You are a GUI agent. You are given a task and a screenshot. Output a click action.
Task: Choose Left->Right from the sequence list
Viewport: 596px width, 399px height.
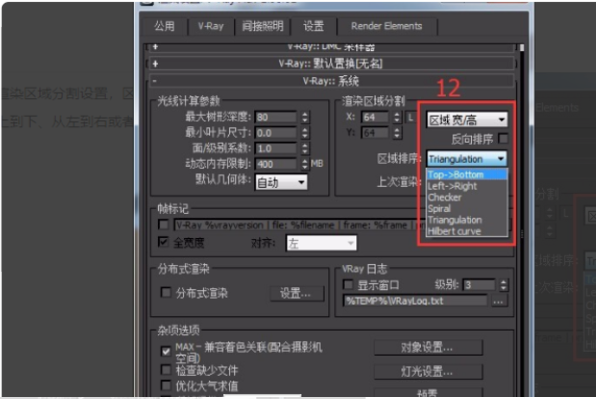(x=467, y=186)
